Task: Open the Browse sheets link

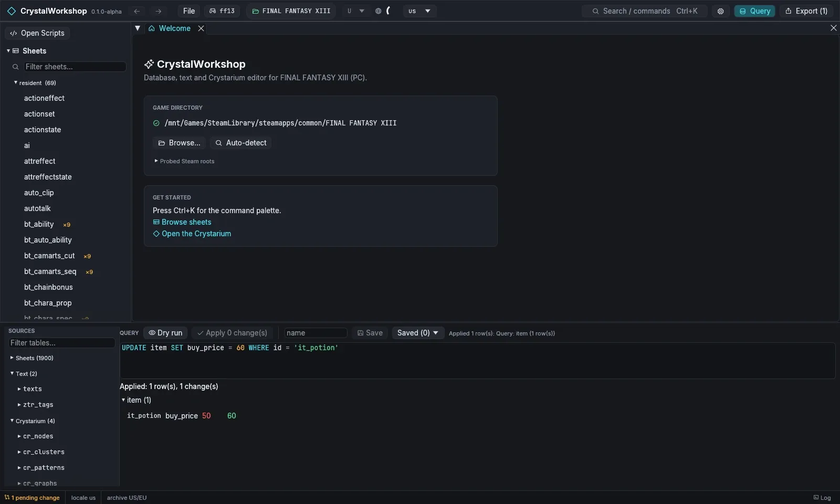Action: pyautogui.click(x=182, y=222)
